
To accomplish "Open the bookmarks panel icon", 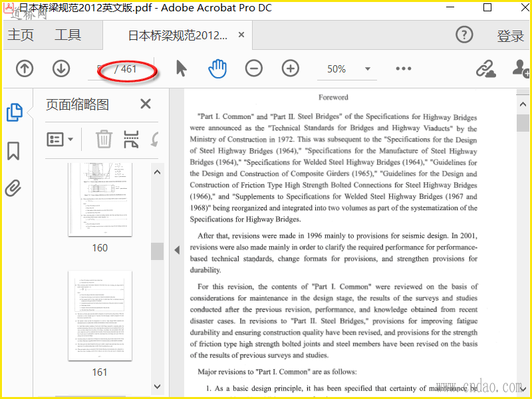I will coord(13,151).
